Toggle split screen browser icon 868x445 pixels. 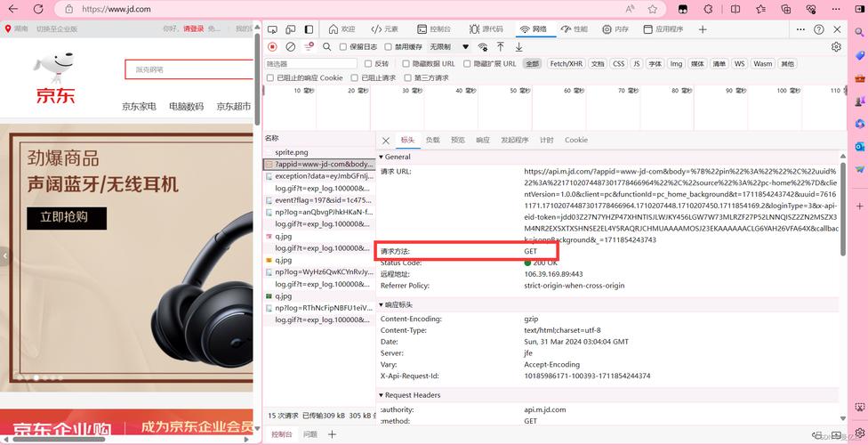point(735,9)
